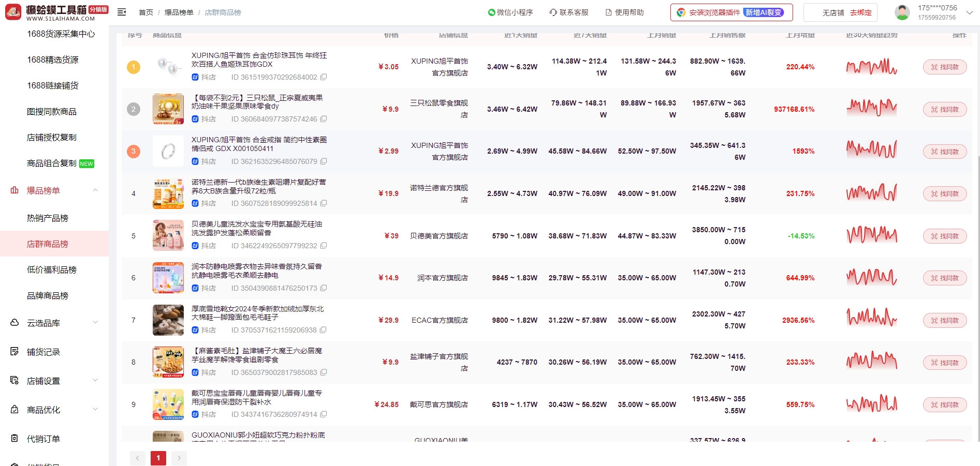The width and height of the screenshot is (980, 466).
Task: Copy ID 3462249265097799232 icon
Action: pyautogui.click(x=324, y=246)
